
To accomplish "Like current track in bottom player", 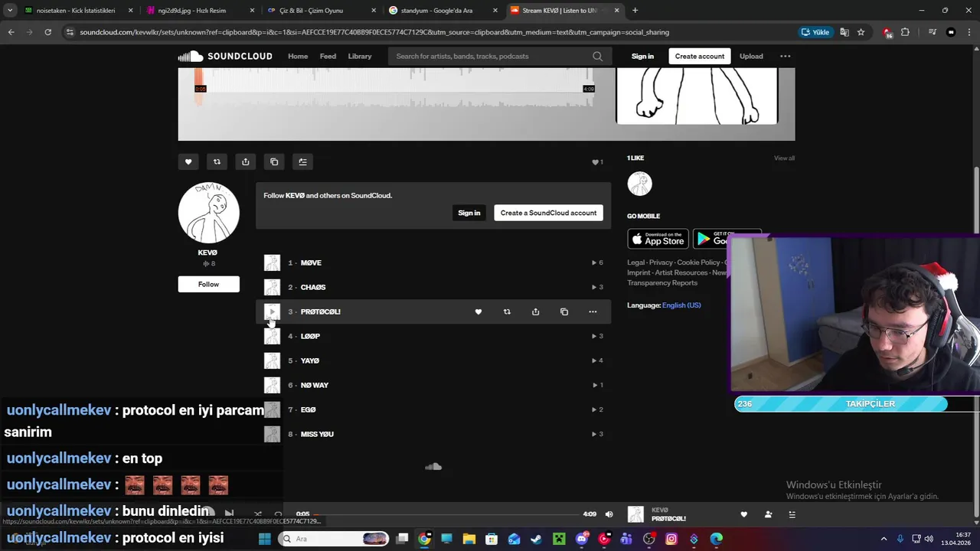I will pyautogui.click(x=743, y=514).
